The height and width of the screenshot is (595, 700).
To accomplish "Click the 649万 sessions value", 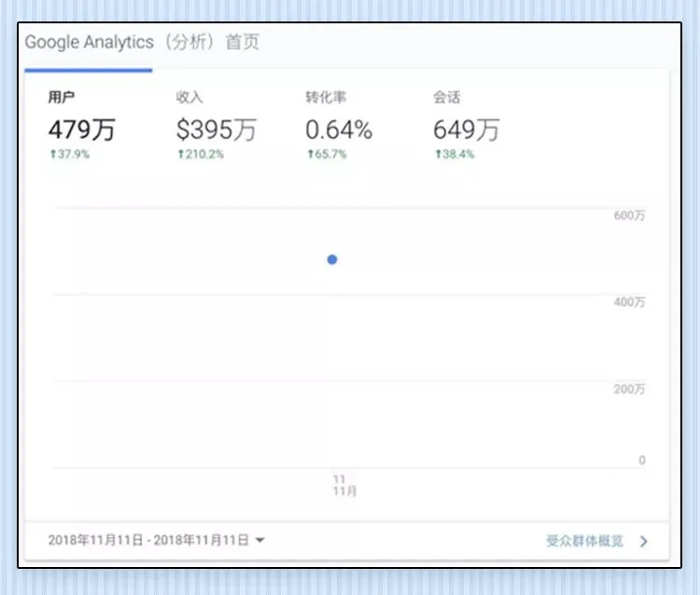I will point(467,130).
